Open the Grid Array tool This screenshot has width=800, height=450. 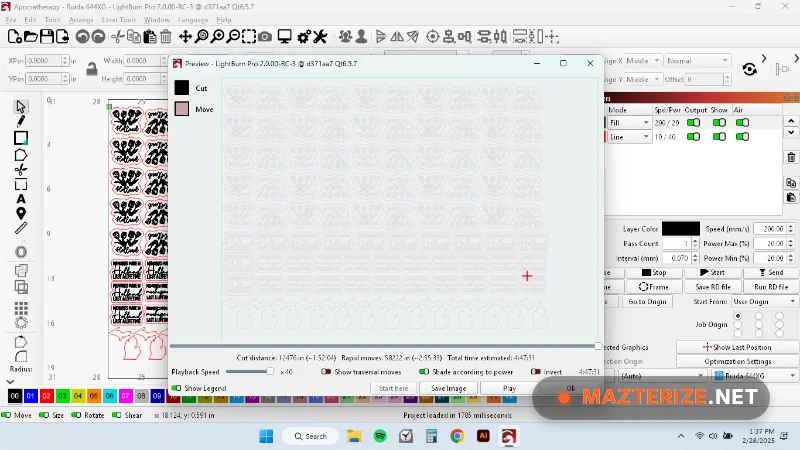21,308
